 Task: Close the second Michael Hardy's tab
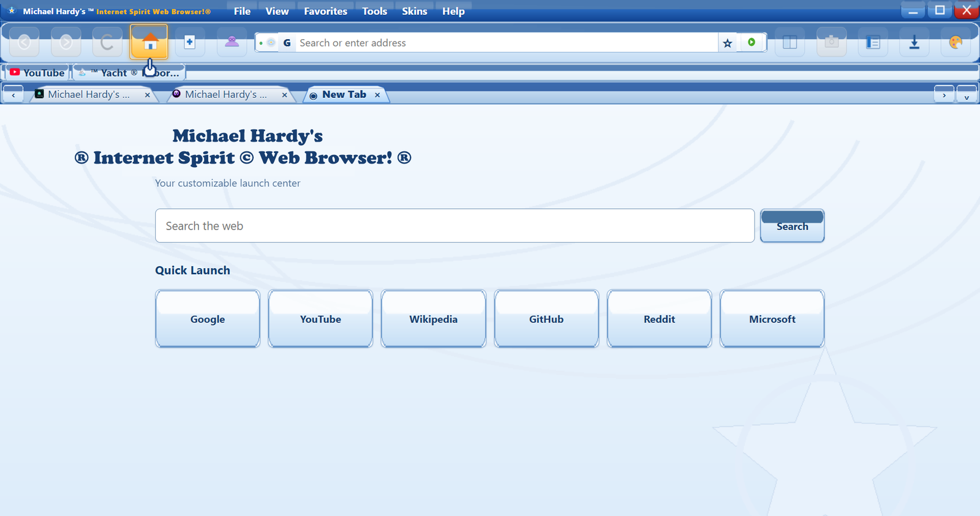284,95
